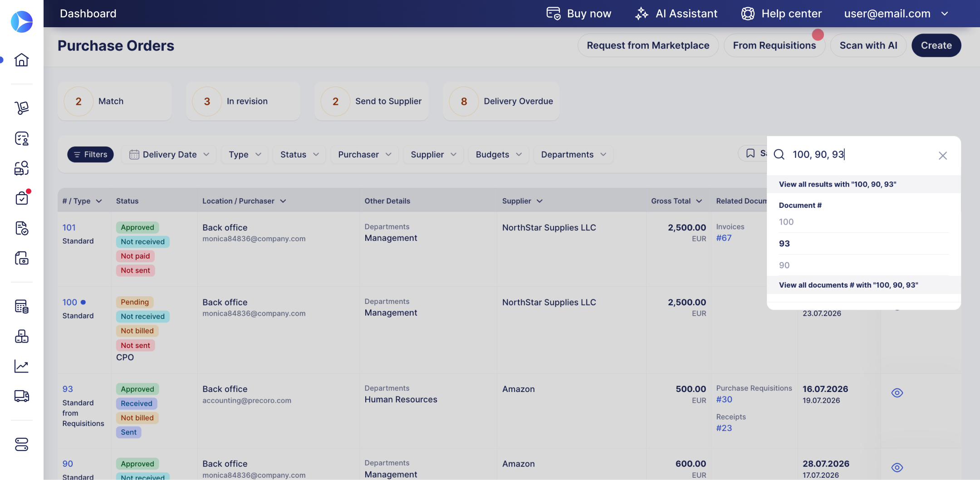Expand the user@email.com account menu
980x480 pixels.
coord(896,14)
